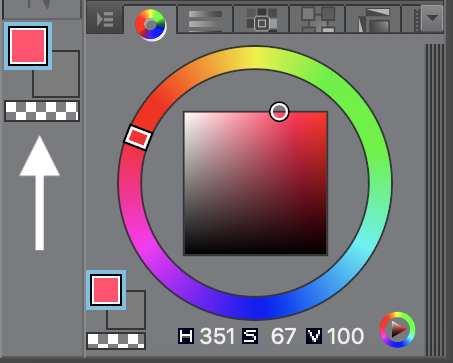The image size is (453, 363).
Task: Click the panel's striped resize grip
Action: (x=434, y=200)
